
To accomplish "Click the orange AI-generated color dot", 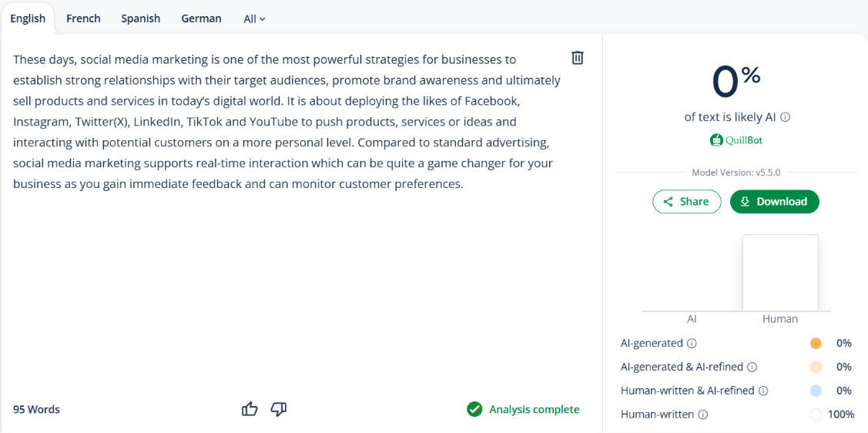I will (816, 344).
